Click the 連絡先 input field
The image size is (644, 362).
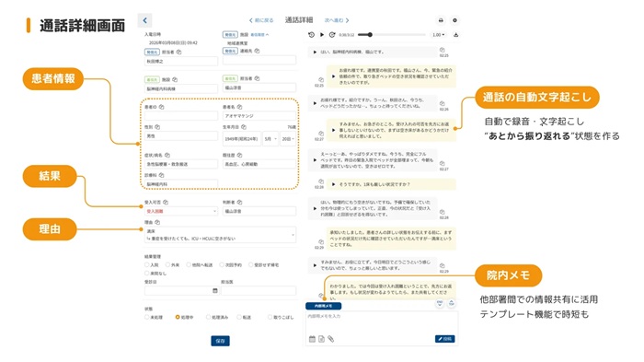point(259,61)
